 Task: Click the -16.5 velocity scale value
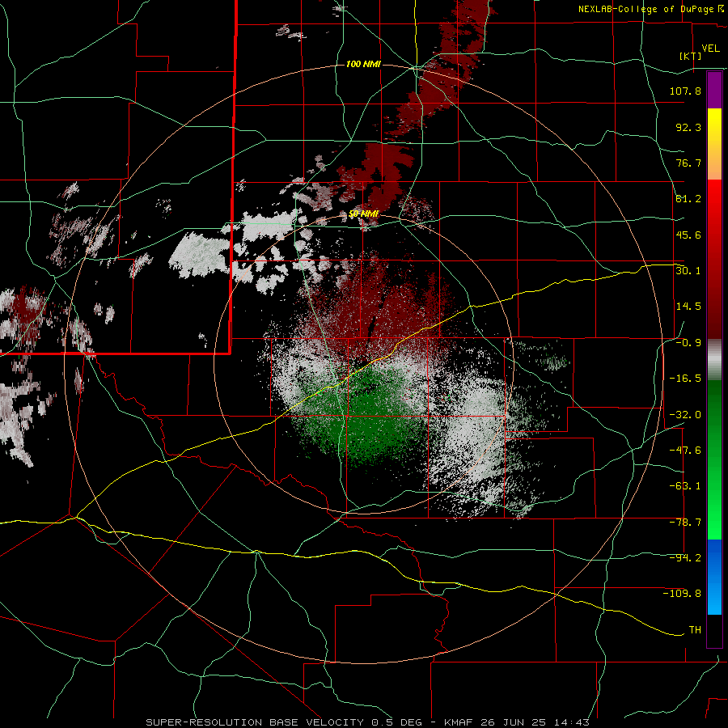click(685, 379)
